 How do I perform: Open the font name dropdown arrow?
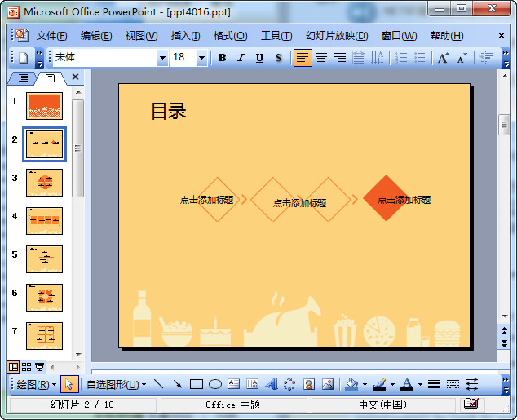(x=162, y=58)
